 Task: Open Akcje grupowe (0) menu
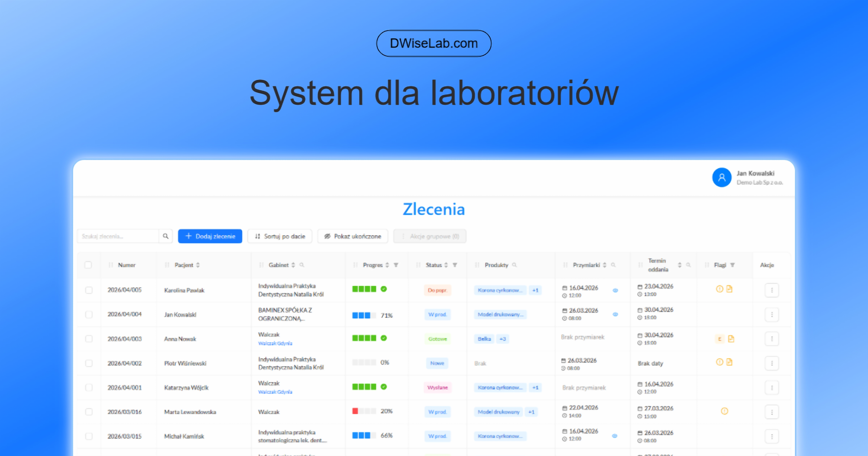[430, 237]
